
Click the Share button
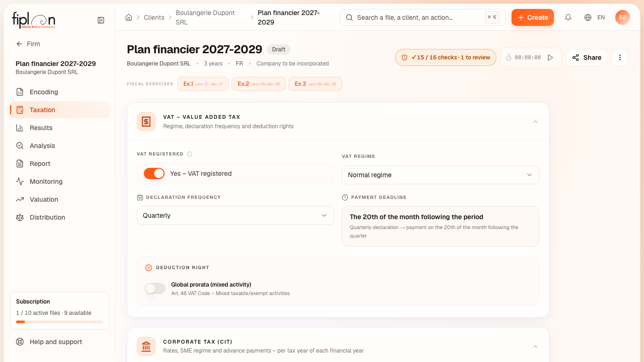coord(586,58)
